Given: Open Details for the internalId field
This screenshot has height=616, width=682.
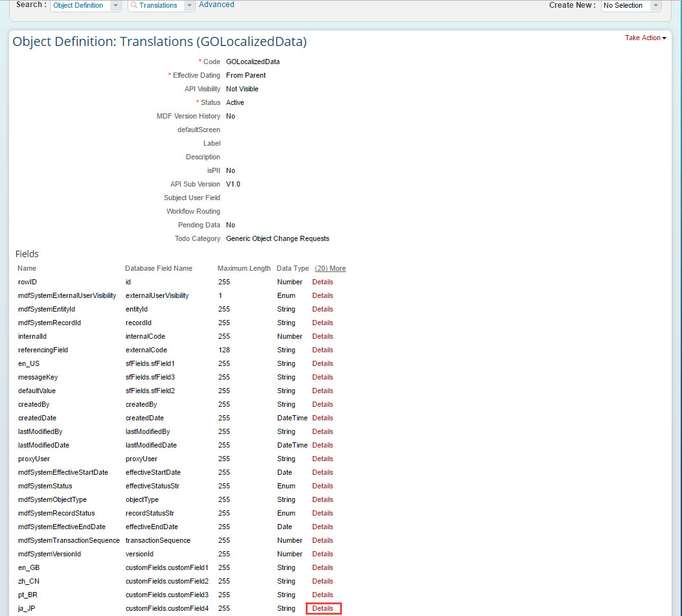Looking at the screenshot, I should tap(323, 336).
